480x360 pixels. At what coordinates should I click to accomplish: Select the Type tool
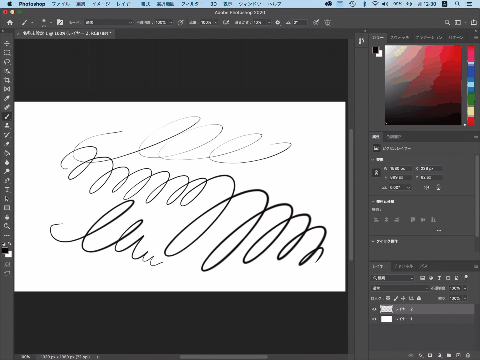tap(7, 190)
